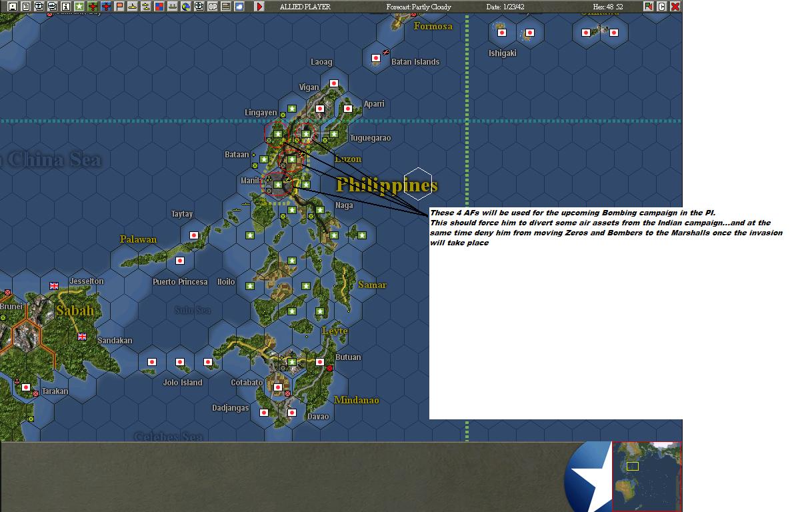Close the game with red X
The image size is (812, 512).
(x=675, y=7)
